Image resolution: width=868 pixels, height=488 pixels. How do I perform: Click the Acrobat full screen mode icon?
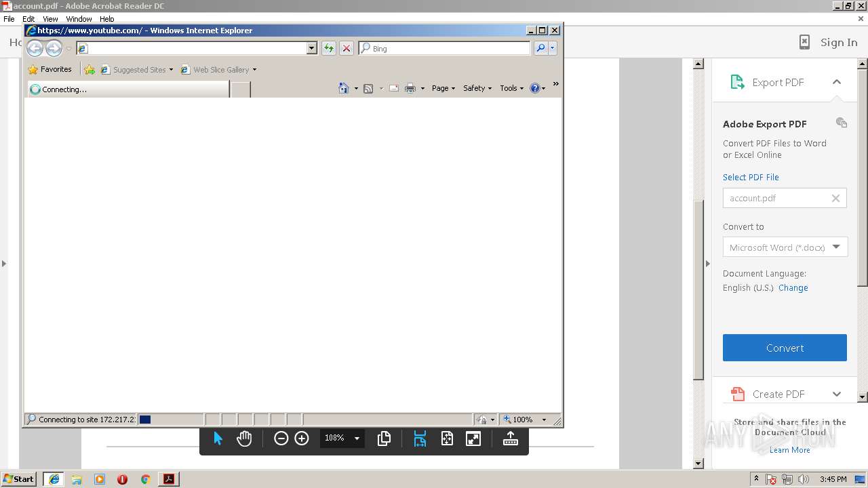point(473,439)
